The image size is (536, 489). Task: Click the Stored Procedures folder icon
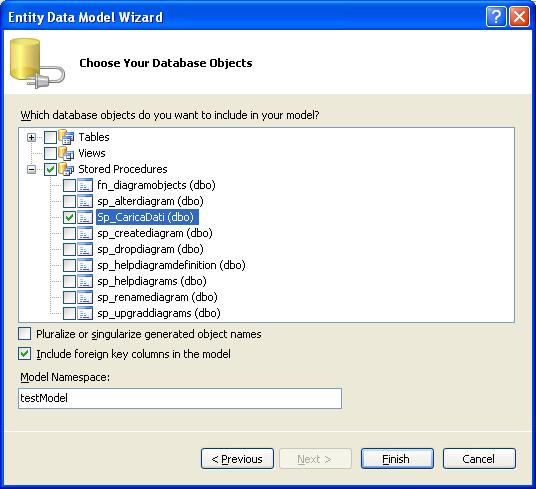(66, 169)
